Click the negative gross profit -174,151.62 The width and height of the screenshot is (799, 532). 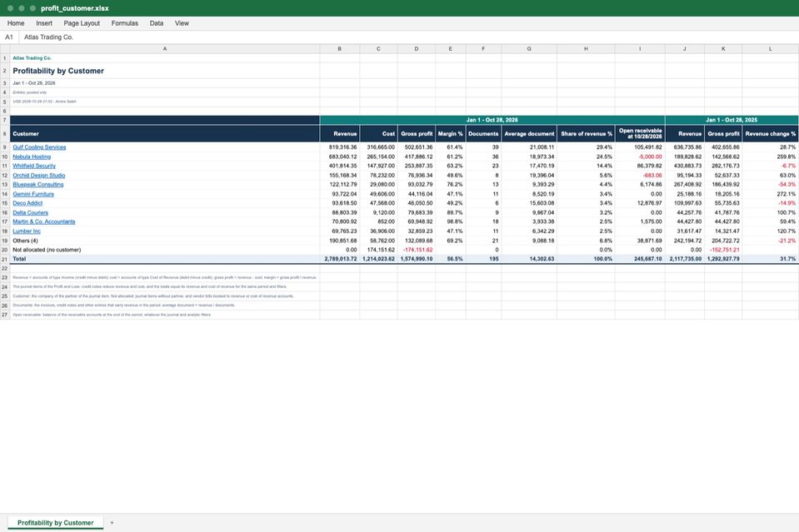(x=417, y=250)
